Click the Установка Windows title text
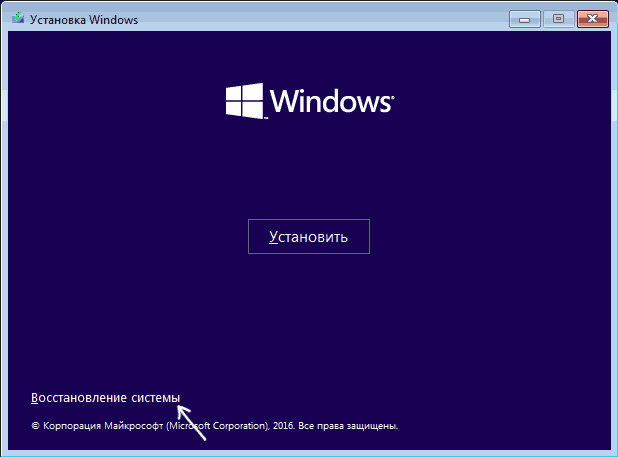Viewport: 618px width, 457px height. click(x=84, y=20)
